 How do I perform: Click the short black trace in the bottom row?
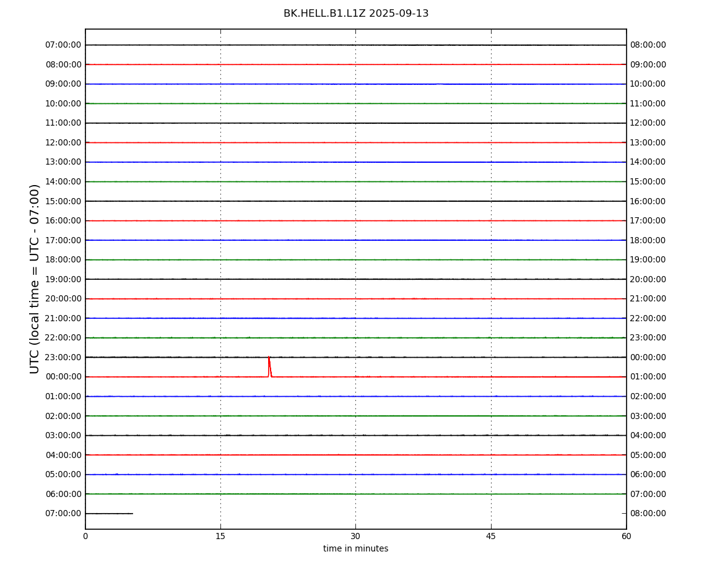click(x=110, y=514)
